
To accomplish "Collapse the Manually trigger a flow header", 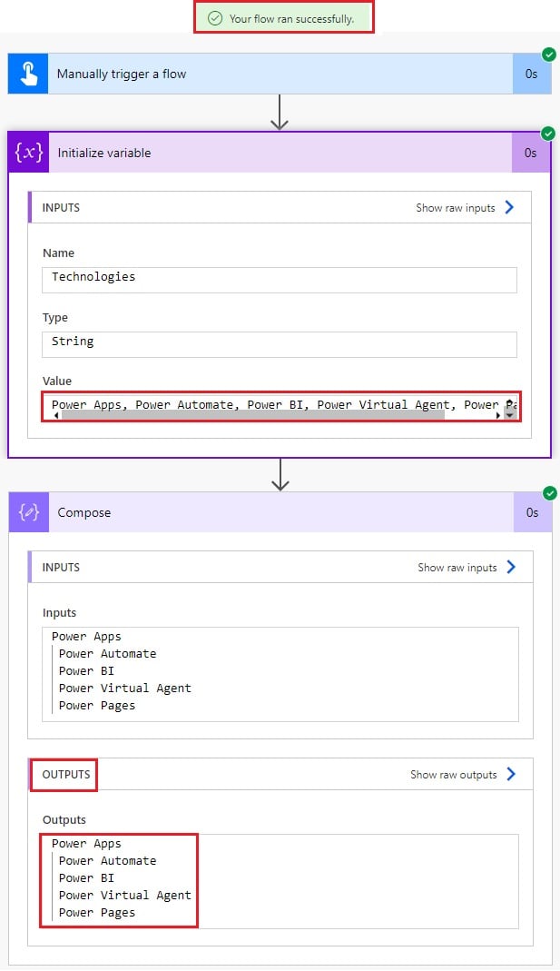I will [x=280, y=74].
